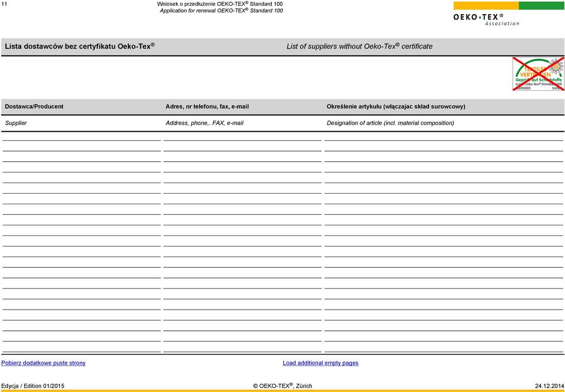Click the 'Wniosek o przedłużenie OEKO-TEX Standard 100' title

coord(220,4)
